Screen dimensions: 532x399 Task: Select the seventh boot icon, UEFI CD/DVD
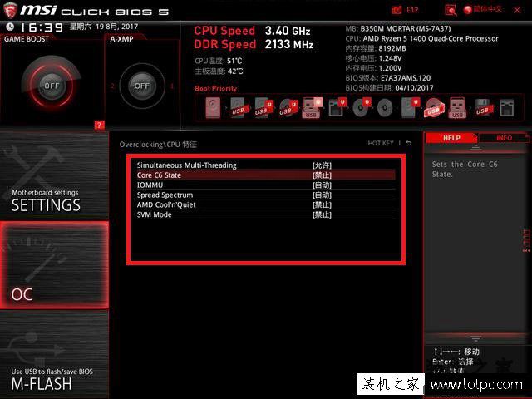[x=362, y=108]
